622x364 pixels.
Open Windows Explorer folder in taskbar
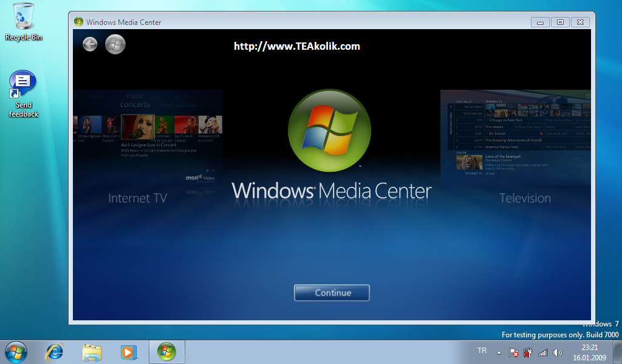(92, 352)
